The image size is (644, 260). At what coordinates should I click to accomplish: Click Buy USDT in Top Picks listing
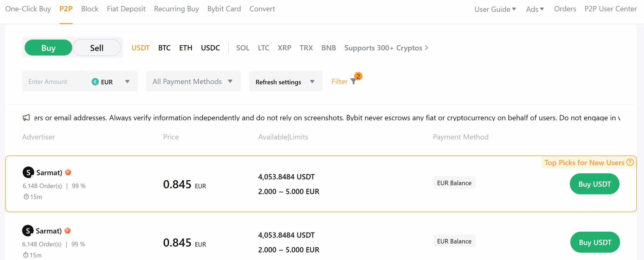point(595,184)
